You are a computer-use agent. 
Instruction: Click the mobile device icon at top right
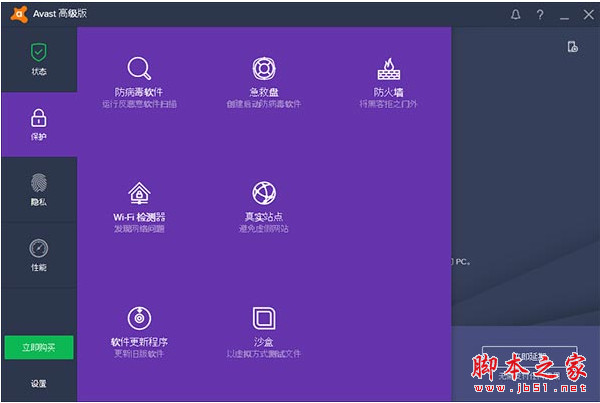(x=572, y=47)
